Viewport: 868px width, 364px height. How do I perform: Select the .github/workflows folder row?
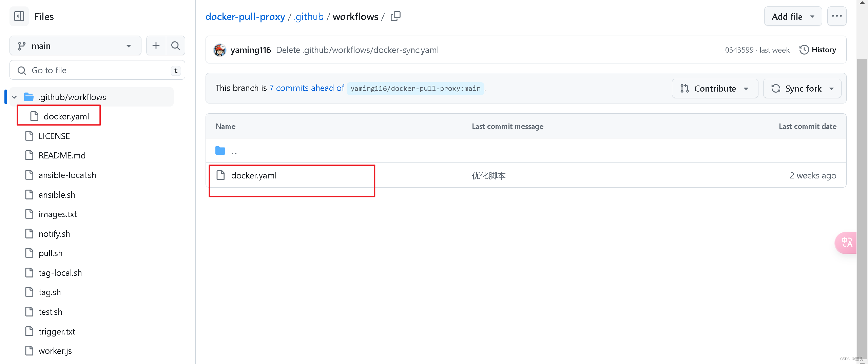coord(92,97)
